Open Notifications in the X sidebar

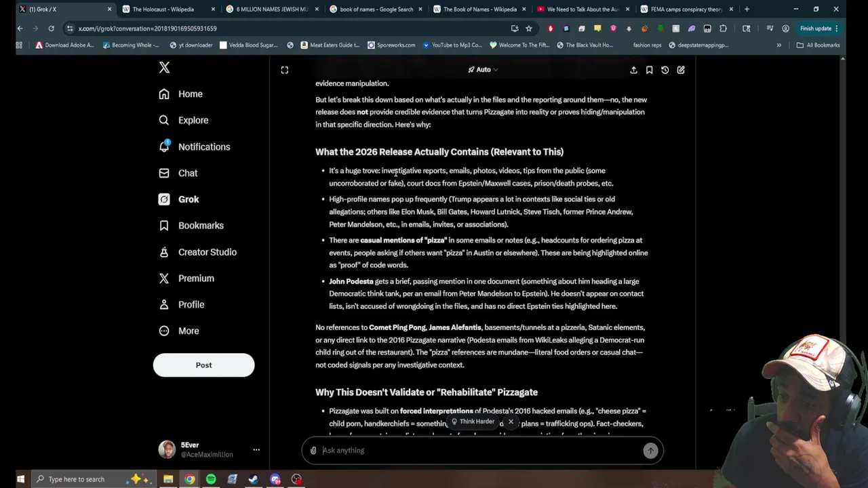tap(195, 146)
